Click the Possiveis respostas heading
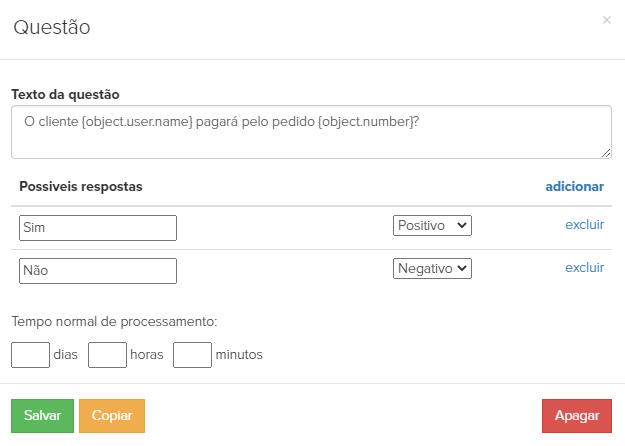Image resolution: width=625 pixels, height=446 pixels. [x=81, y=187]
